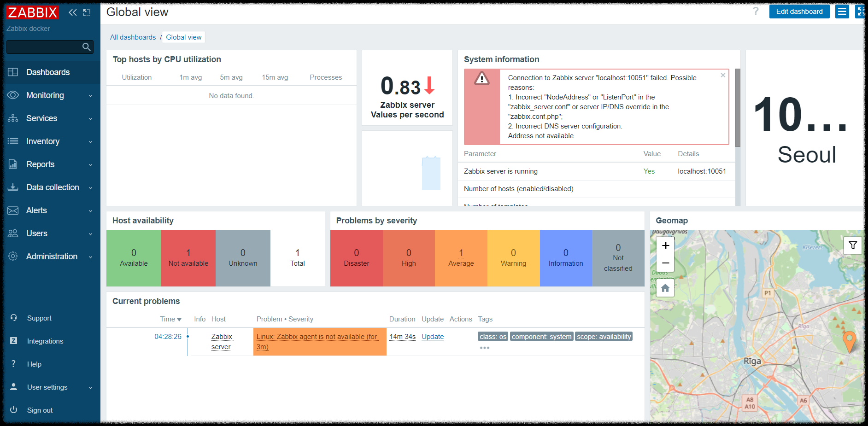
Task: Open the dashboard actions hamburger menu
Action: (842, 12)
